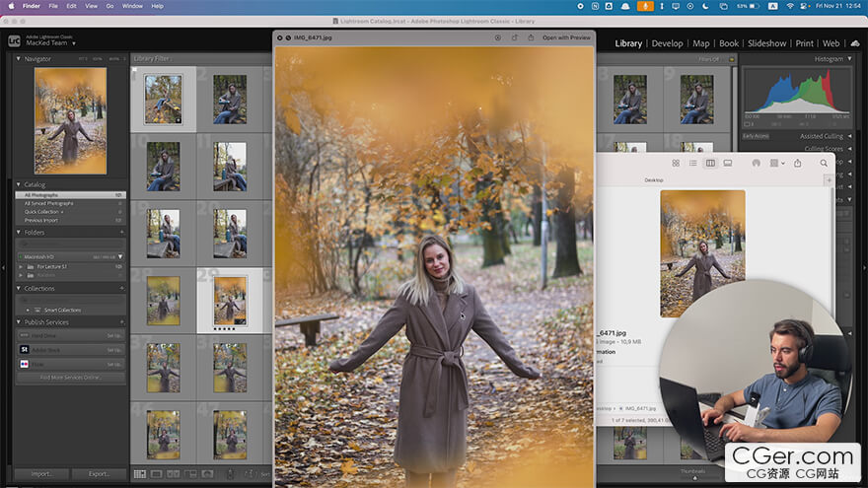
Task: Open the Develop module
Action: (x=667, y=43)
